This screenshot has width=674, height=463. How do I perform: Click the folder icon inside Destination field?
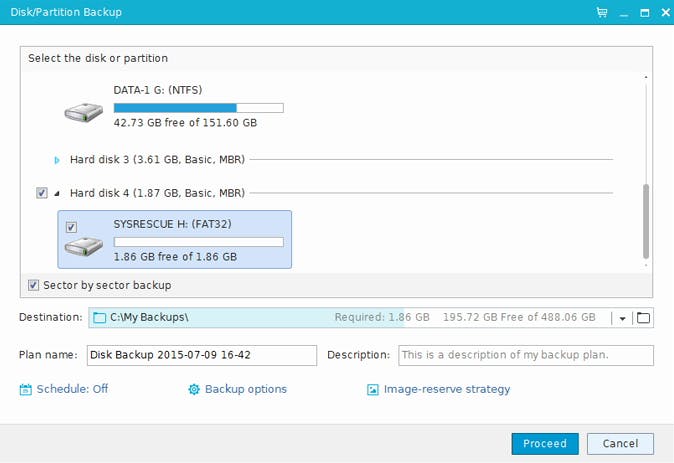pos(99,318)
